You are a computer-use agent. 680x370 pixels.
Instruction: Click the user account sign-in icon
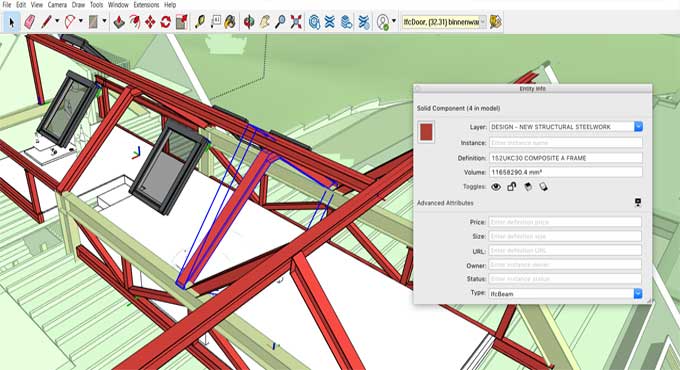pos(382,22)
